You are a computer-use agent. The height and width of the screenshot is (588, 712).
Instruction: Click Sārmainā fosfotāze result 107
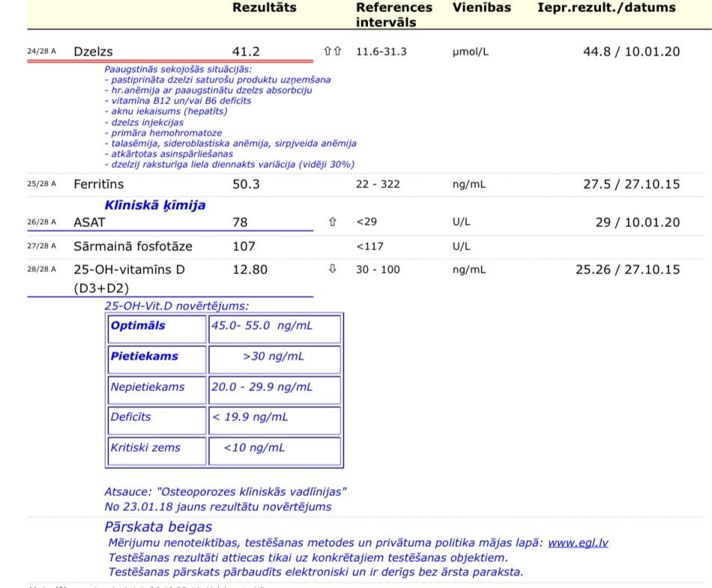244,246
